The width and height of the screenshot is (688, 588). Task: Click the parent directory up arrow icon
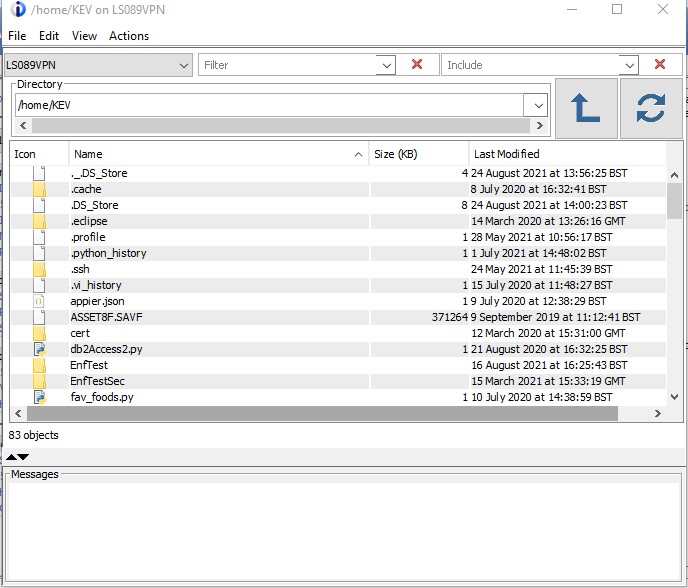[585, 109]
